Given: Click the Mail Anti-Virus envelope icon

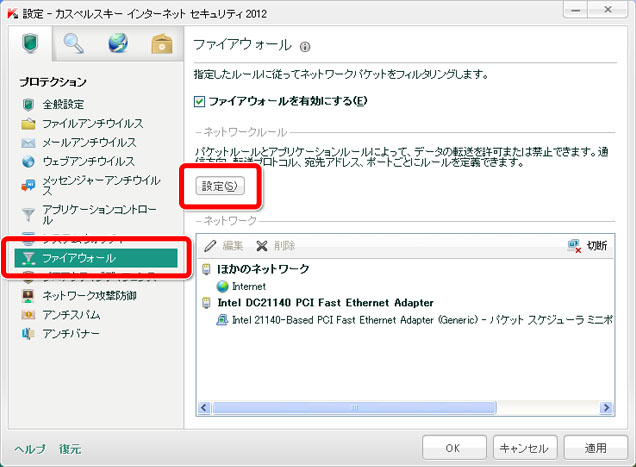Looking at the screenshot, I should [28, 143].
